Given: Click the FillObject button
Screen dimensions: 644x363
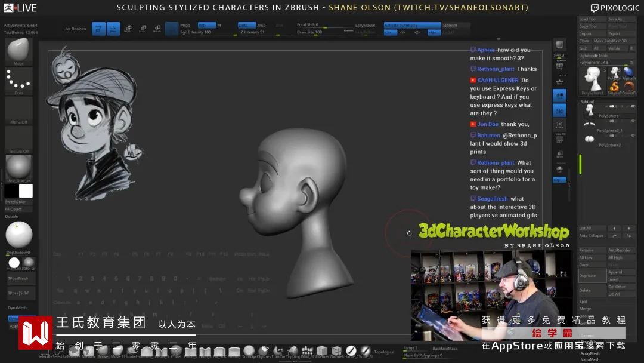Looking at the screenshot, I should [x=19, y=209].
